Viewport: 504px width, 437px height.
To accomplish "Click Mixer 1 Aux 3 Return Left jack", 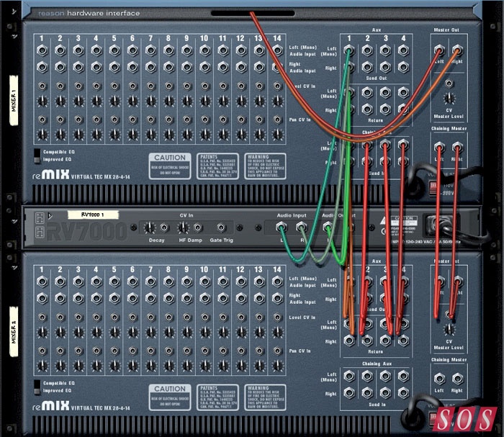I will (385, 93).
